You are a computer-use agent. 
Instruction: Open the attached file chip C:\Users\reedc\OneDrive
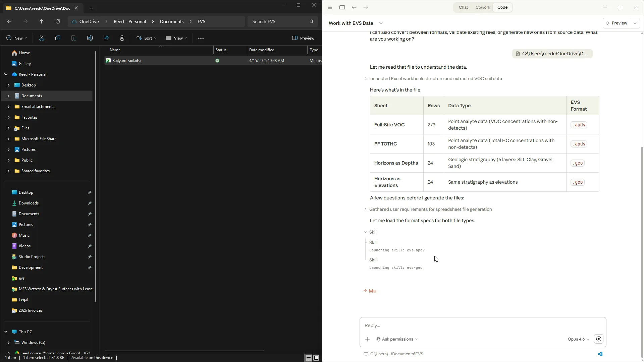[x=552, y=54]
